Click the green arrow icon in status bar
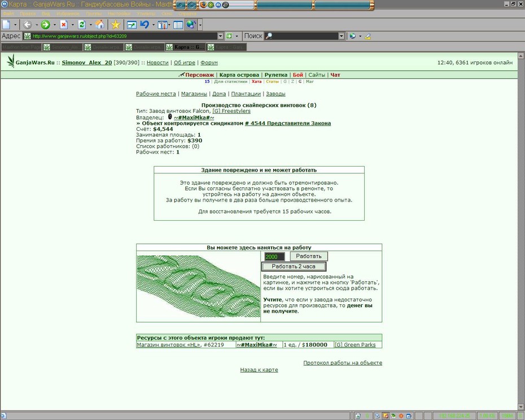The width and height of the screenshot is (525, 420). click(393, 416)
